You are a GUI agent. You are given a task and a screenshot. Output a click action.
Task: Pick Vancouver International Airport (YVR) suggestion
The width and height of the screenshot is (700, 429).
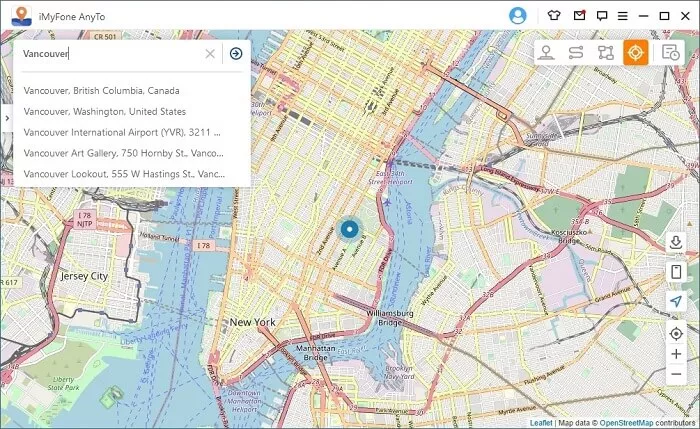122,133
